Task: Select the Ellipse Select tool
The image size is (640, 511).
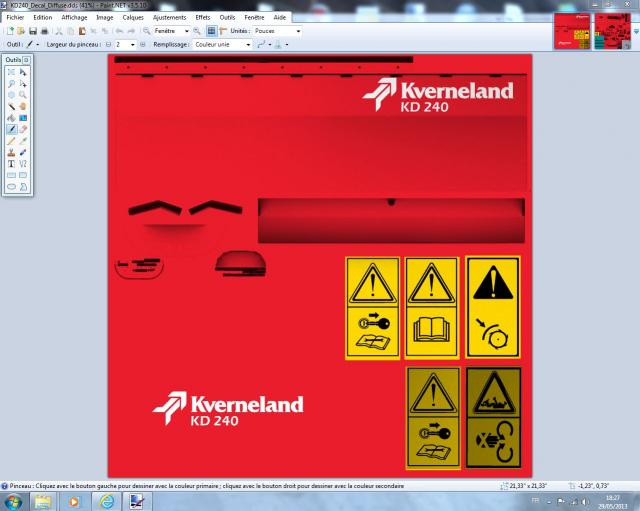Action: point(11,95)
